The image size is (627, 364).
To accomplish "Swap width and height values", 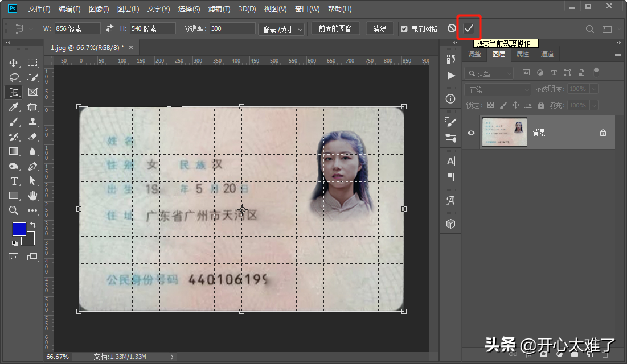I will (x=110, y=28).
